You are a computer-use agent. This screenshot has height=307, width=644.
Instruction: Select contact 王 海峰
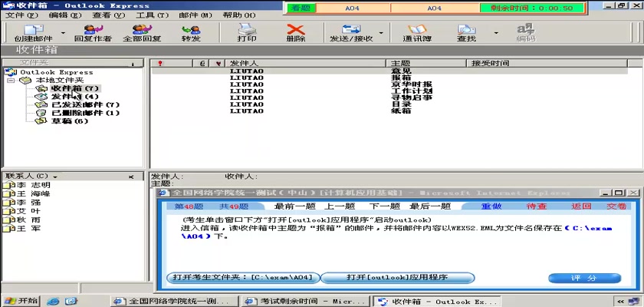(27, 193)
